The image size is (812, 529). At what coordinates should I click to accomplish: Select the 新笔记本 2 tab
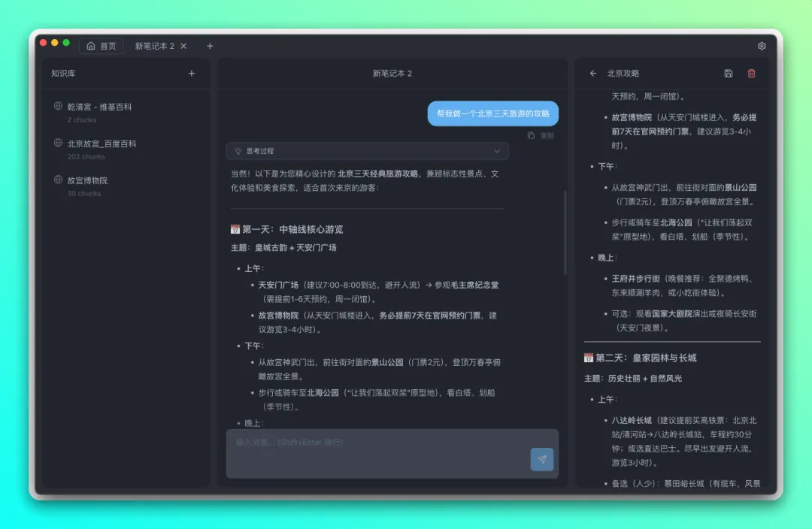tap(154, 46)
